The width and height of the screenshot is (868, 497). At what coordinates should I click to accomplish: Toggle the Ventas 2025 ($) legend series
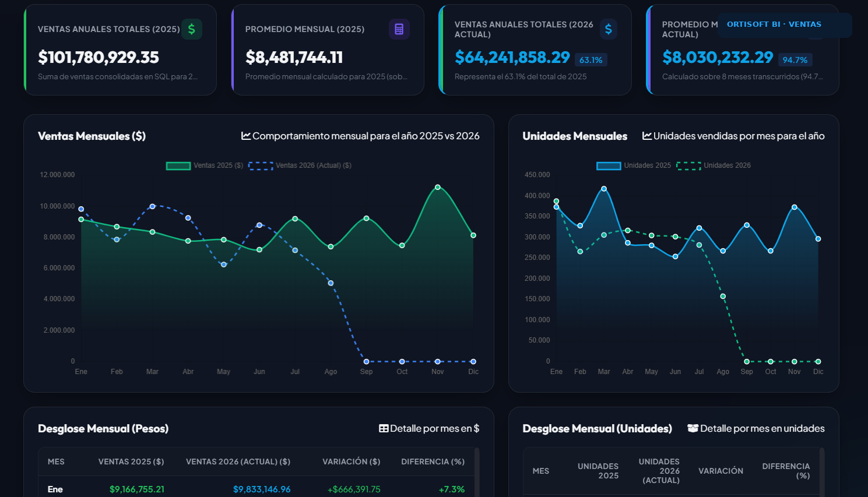pyautogui.click(x=205, y=165)
